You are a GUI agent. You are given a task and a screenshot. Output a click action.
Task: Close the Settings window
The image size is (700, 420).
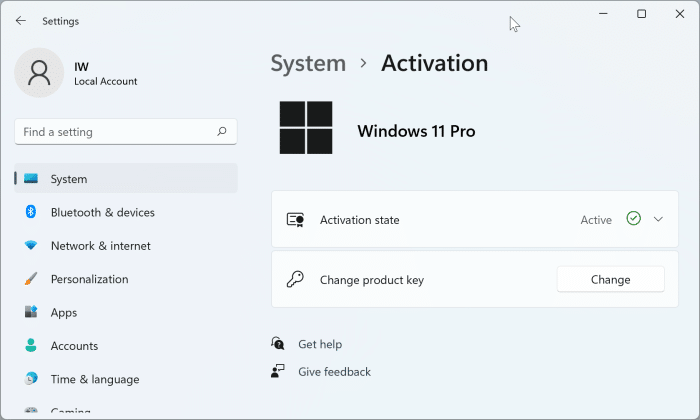680,14
